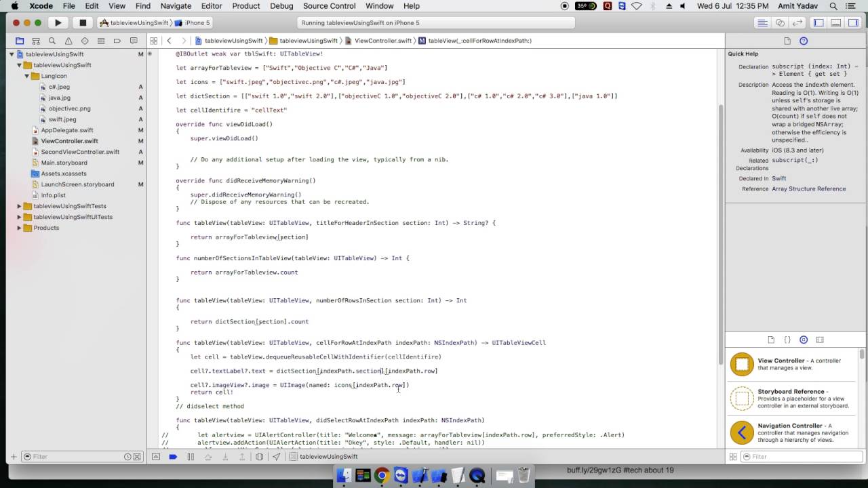Open Debug View Hierarchy
868x488 pixels.
point(260,457)
